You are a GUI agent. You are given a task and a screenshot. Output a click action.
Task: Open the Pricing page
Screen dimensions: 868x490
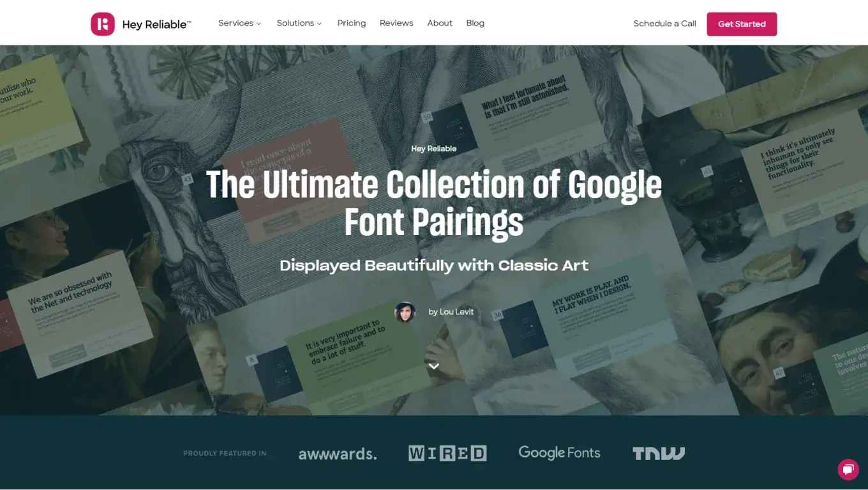coord(352,23)
